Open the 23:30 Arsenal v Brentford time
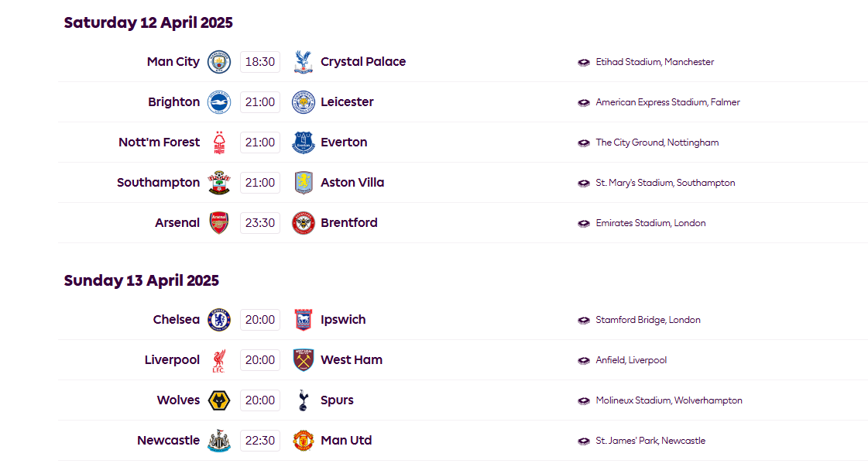The width and height of the screenshot is (868, 474). click(x=260, y=223)
